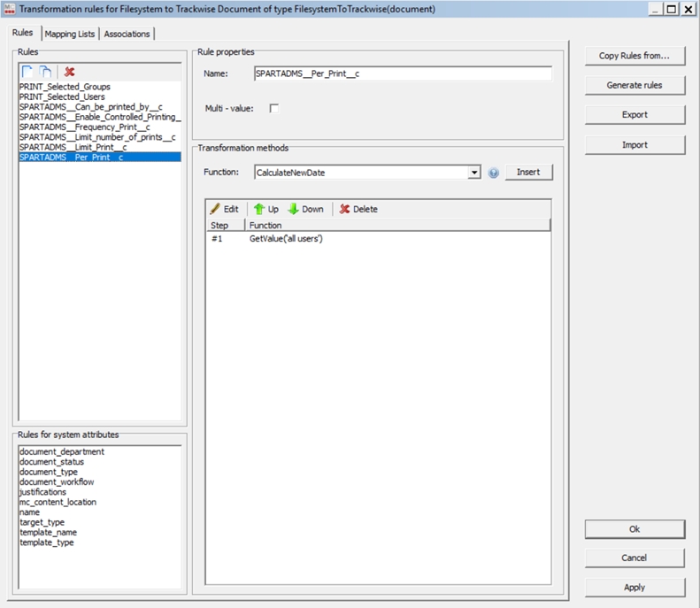This screenshot has height=608, width=700.
Task: Click Copy Rules from... button
Action: [634, 56]
